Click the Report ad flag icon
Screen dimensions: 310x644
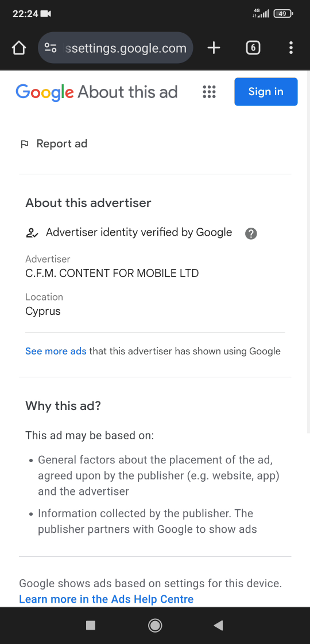click(25, 144)
